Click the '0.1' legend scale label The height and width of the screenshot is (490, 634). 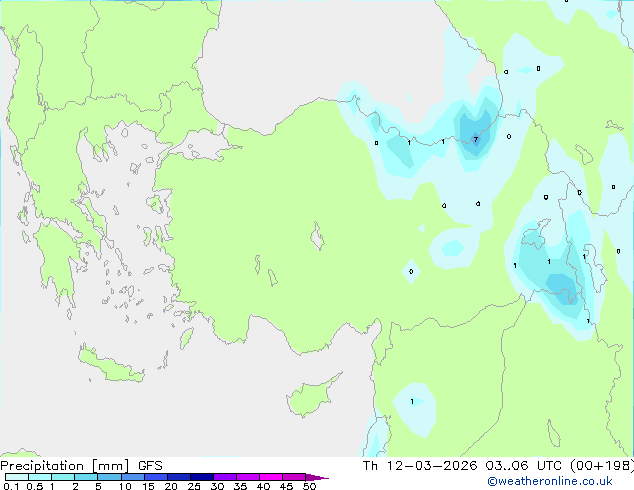point(11,486)
